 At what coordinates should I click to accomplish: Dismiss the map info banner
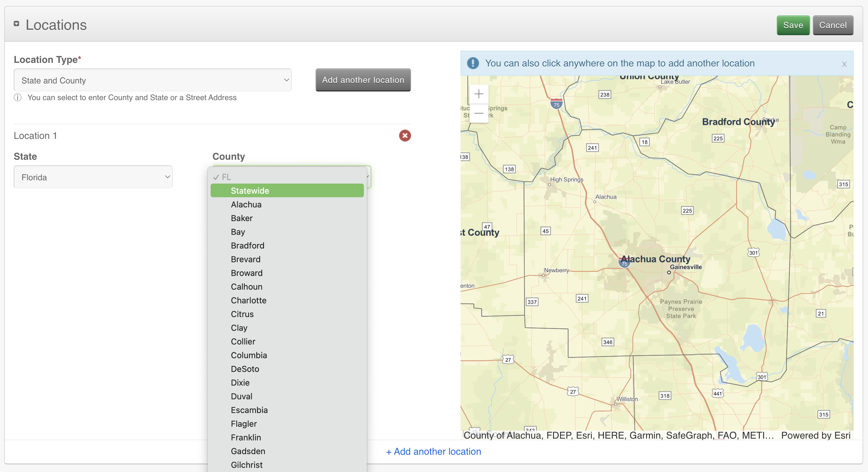click(844, 64)
